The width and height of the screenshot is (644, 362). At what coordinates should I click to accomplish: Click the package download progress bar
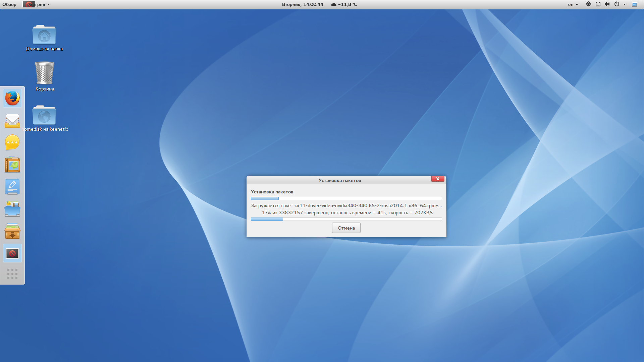point(346,219)
